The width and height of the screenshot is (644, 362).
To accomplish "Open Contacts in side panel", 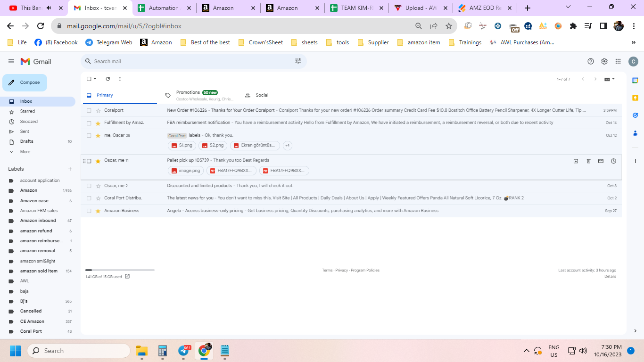I will point(635,133).
